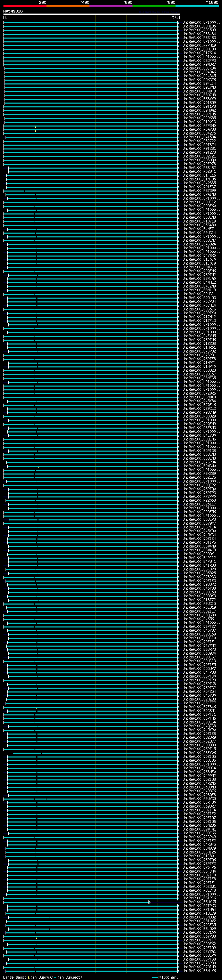Open UniRef100_B8MJY6 hit label

(199, 971)
